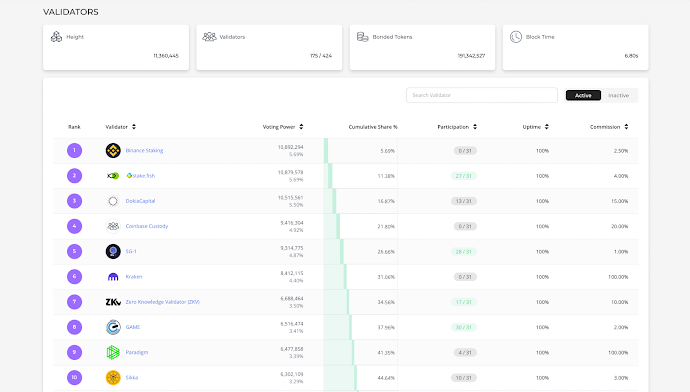The width and height of the screenshot is (690, 392).
Task: Click the rank 9 purple badge
Action: (x=74, y=352)
